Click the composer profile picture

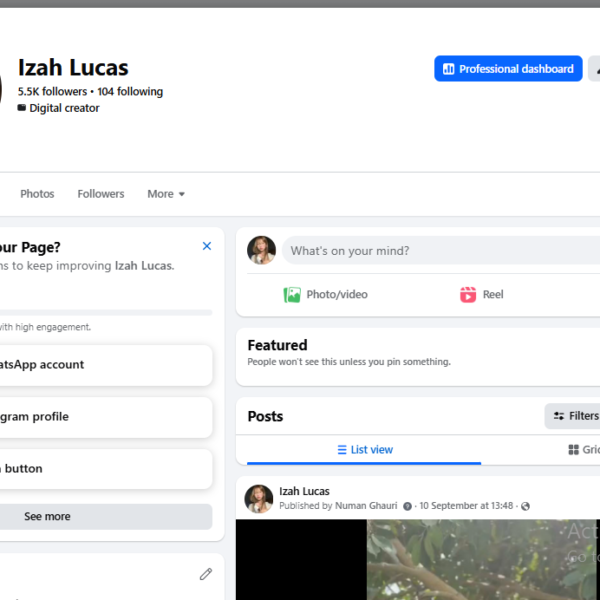click(x=261, y=250)
